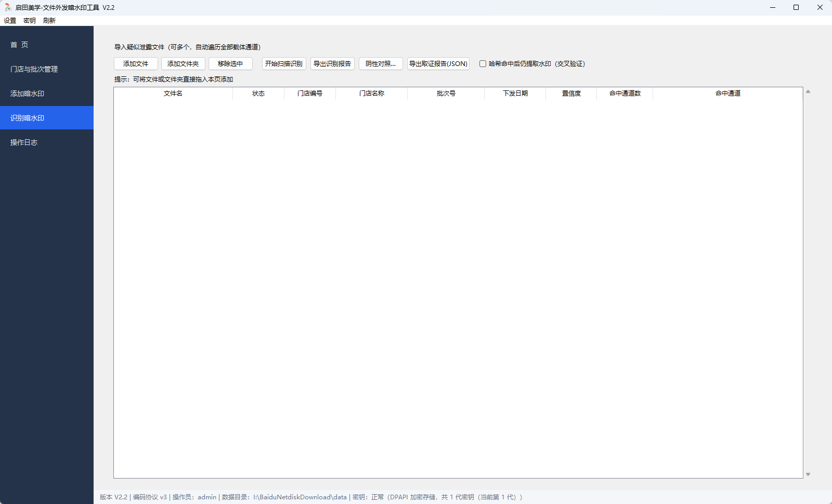Image resolution: width=832 pixels, height=504 pixels.
Task: Click the app icon in title bar
Action: [8, 7]
